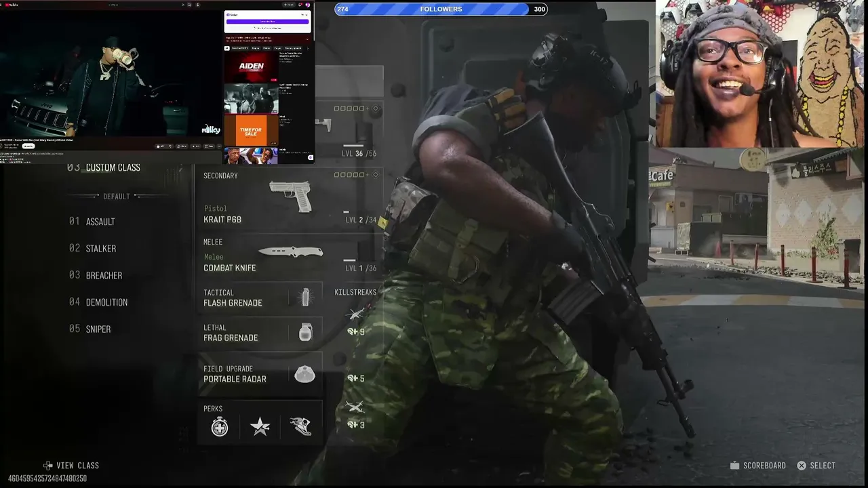868x488 pixels.
Task: Click the YouTube Create button
Action: click(290, 5)
